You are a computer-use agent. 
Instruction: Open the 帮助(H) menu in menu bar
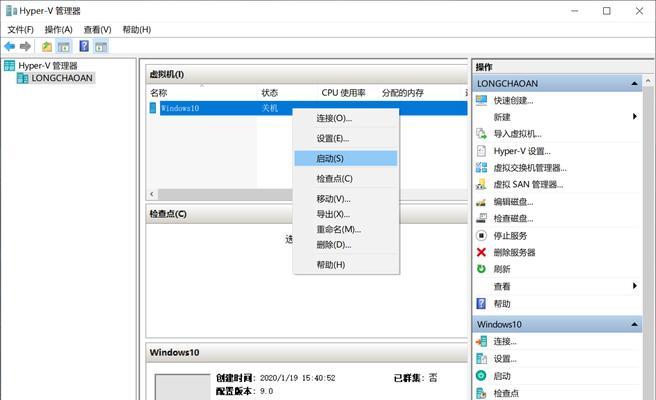[x=137, y=30]
